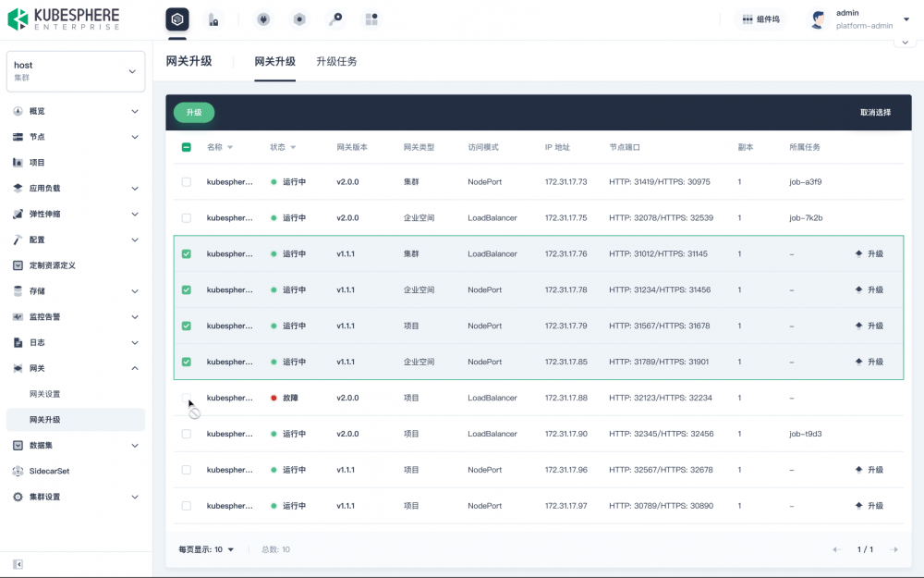The height and width of the screenshot is (578, 924).
Task: Open the 组件坞 component dock
Action: click(x=760, y=19)
